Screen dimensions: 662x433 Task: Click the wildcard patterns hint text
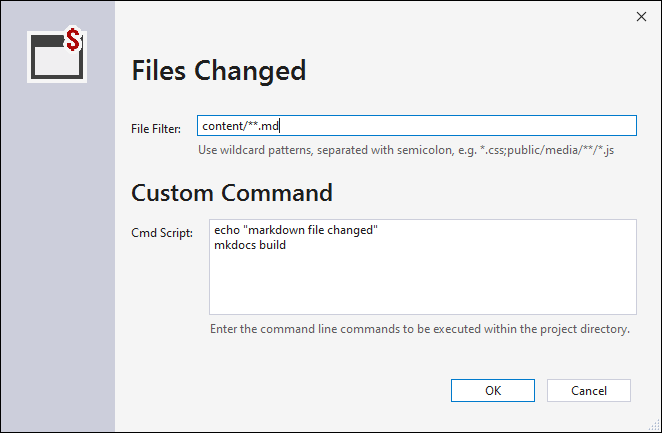click(406, 150)
